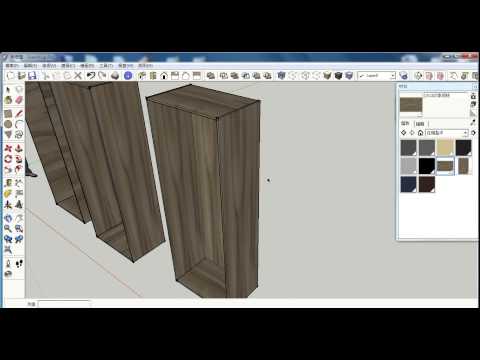Choose the Arc drawing tool

tap(19, 124)
